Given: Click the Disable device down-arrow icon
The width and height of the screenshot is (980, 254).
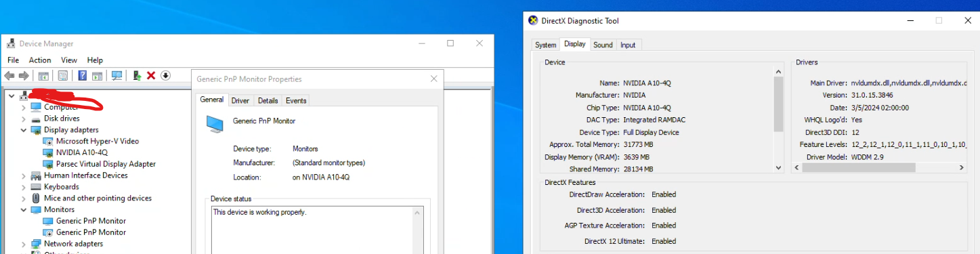Looking at the screenshot, I should (x=165, y=76).
